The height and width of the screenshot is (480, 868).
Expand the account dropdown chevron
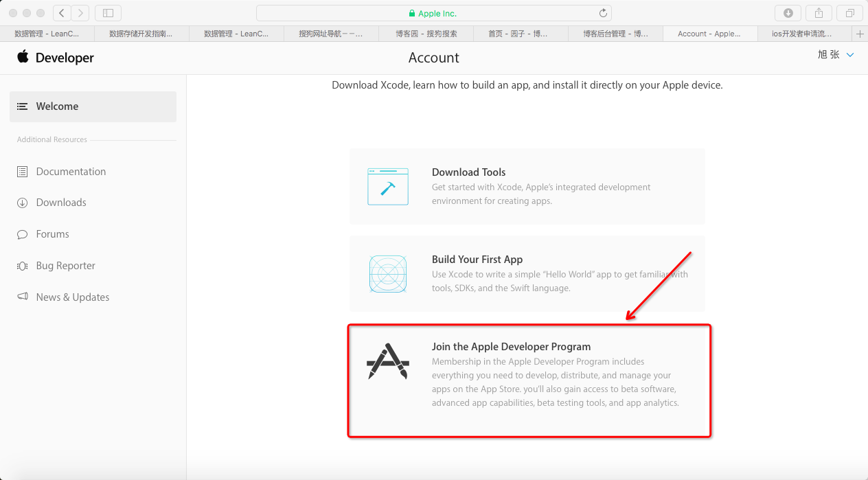[850, 55]
